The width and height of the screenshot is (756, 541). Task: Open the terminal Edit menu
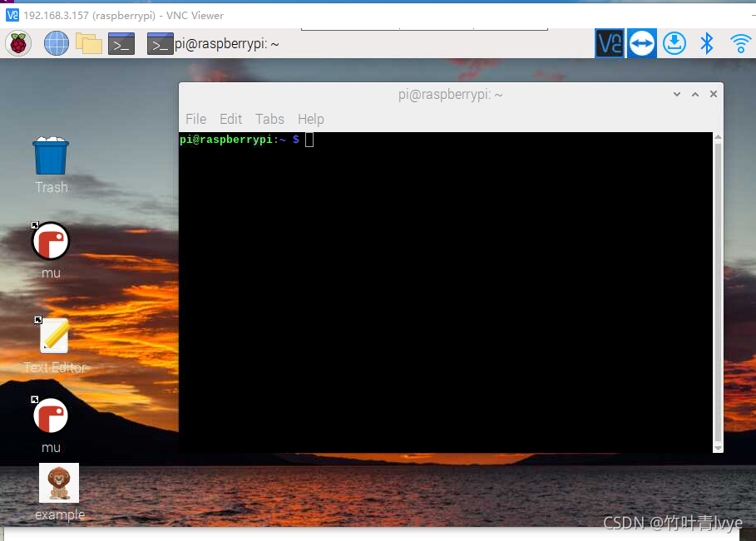(231, 119)
